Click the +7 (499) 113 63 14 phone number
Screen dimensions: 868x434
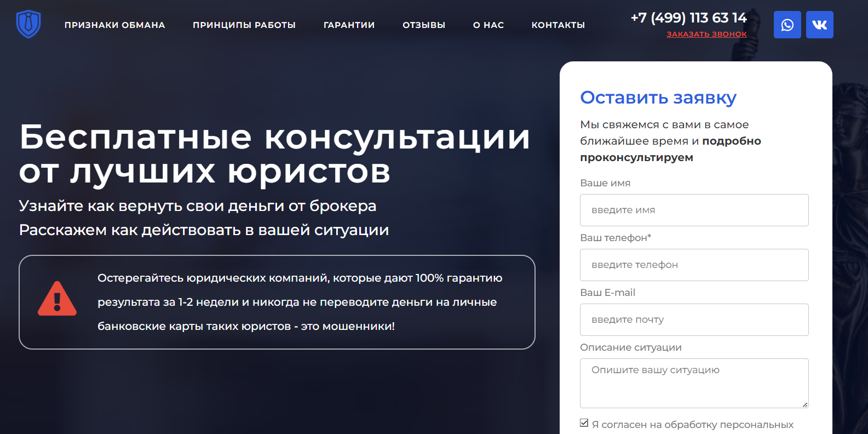pos(688,18)
